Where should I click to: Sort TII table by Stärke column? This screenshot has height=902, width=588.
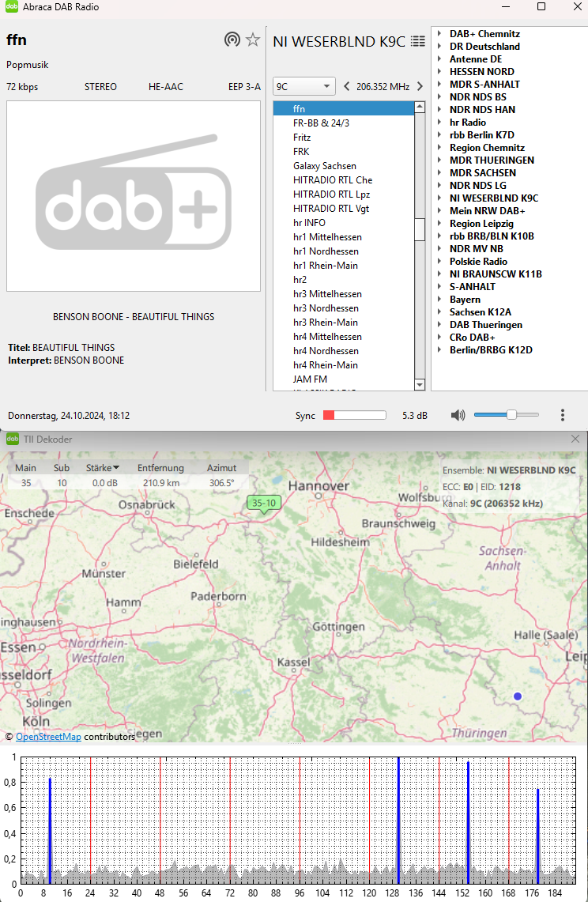coord(103,468)
